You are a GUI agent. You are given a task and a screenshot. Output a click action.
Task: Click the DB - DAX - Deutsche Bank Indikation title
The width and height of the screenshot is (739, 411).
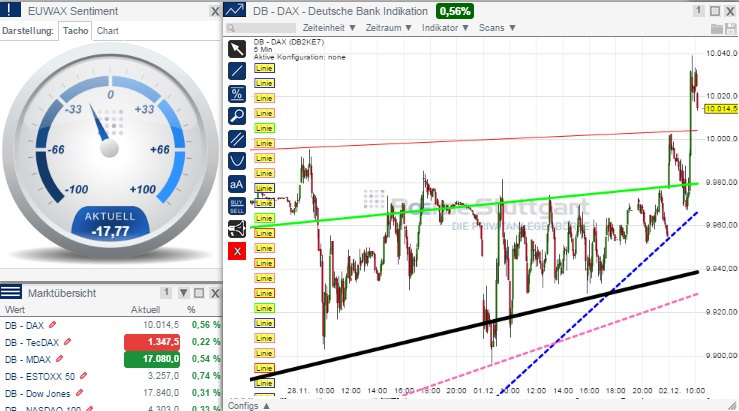340,11
